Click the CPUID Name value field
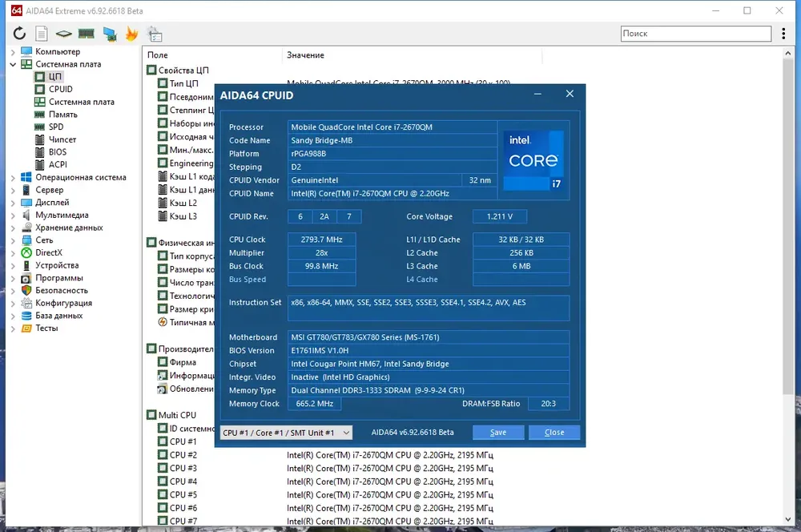This screenshot has height=532, width=801. pos(392,194)
